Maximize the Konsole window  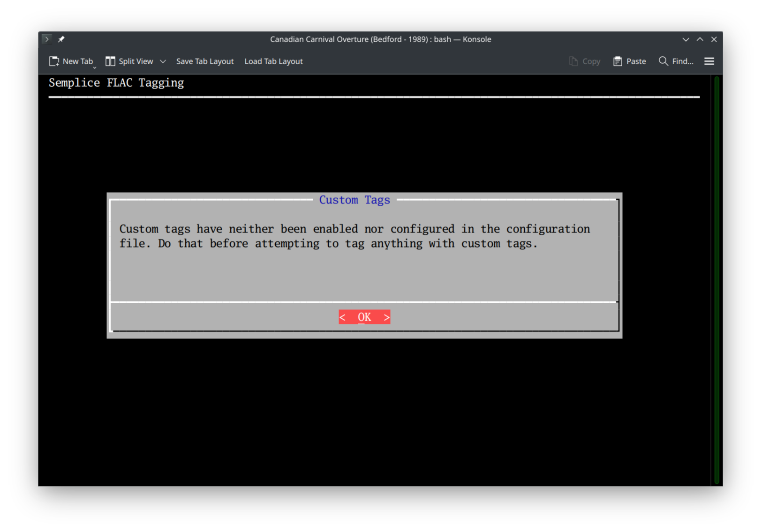[x=700, y=39]
